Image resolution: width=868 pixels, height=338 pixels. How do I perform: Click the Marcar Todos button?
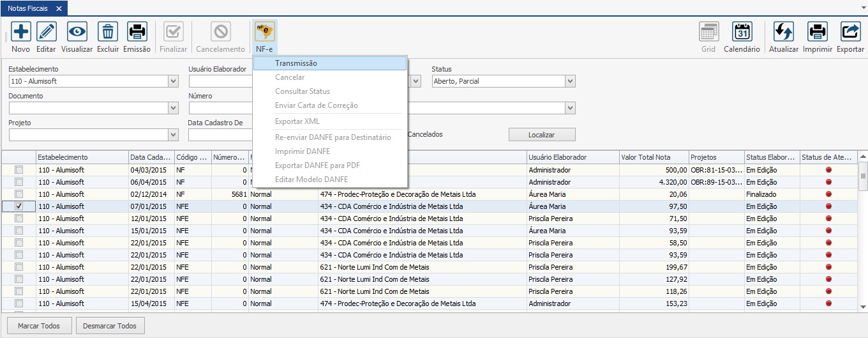pyautogui.click(x=39, y=326)
